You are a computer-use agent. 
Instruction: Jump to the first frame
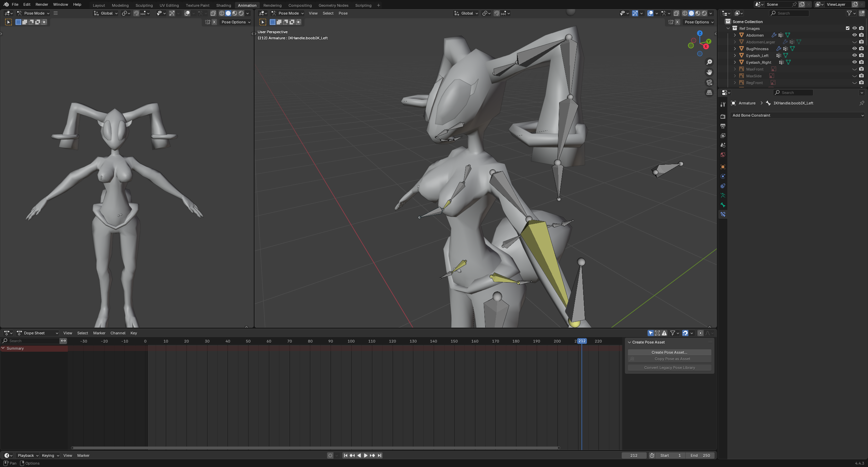tap(345, 455)
